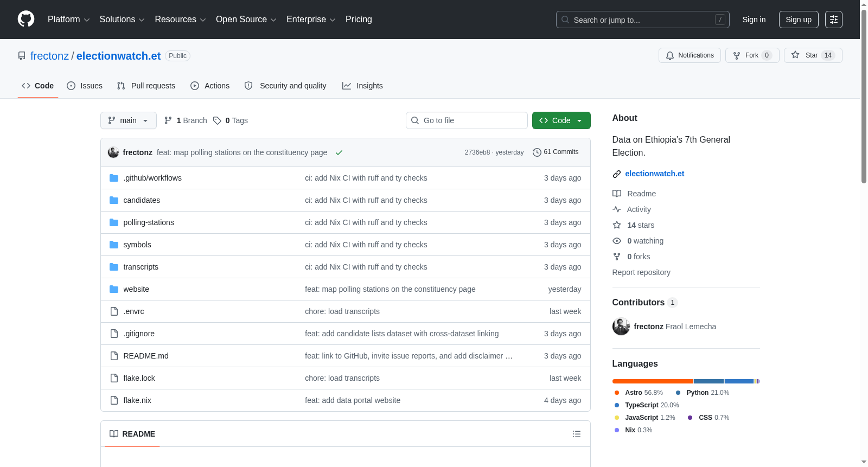Visit the electionwatch.et website link
The height and width of the screenshot is (467, 868).
(654, 174)
